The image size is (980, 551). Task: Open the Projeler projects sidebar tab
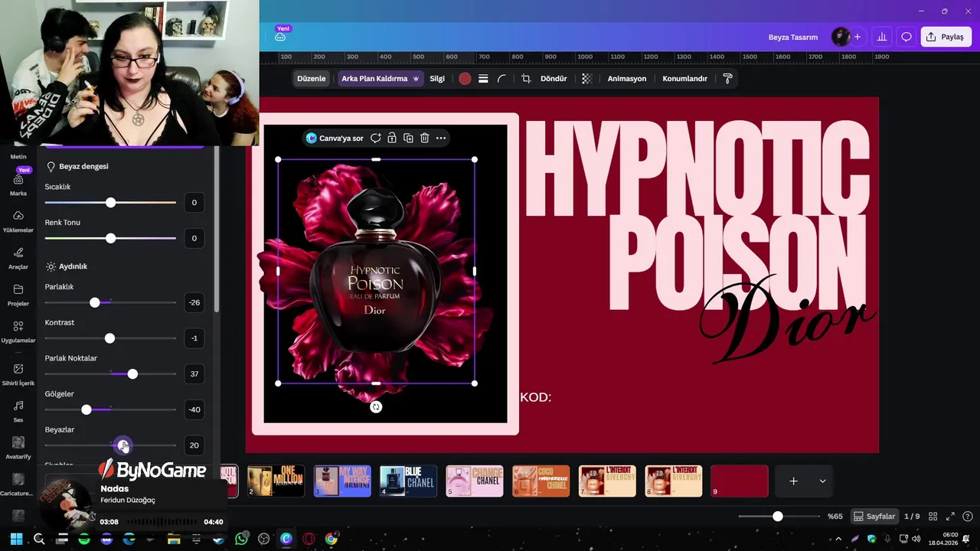[x=18, y=295]
